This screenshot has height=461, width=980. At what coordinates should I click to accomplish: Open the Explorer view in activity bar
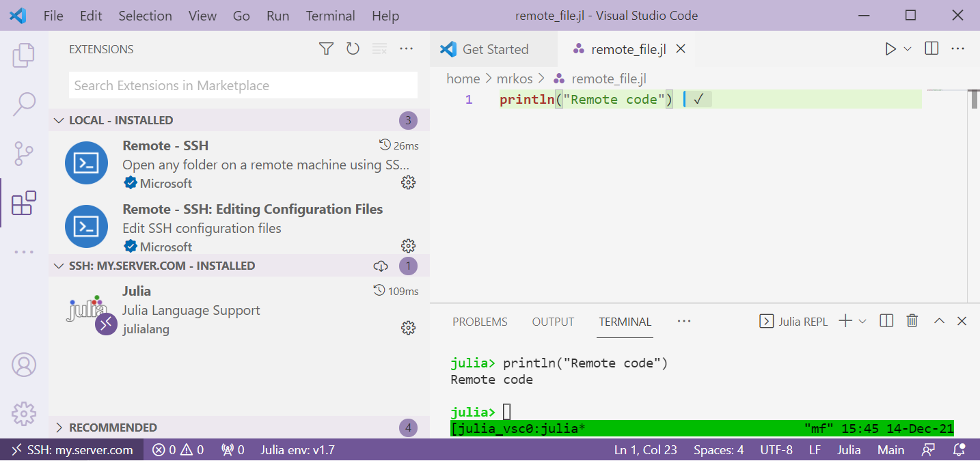coord(24,55)
